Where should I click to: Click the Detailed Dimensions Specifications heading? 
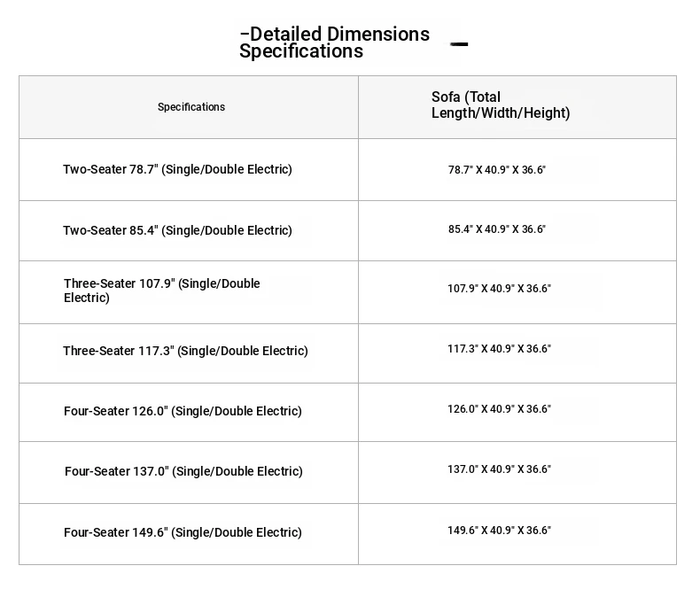point(334,43)
